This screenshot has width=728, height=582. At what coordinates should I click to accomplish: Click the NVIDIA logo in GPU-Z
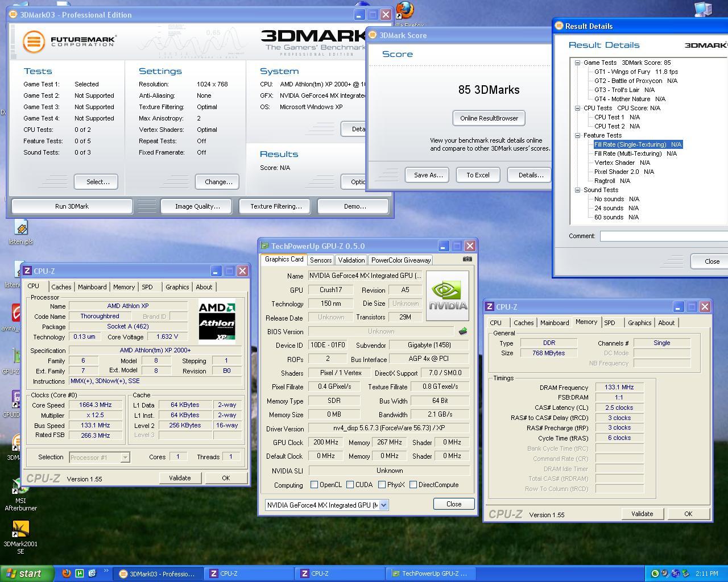coord(447,296)
